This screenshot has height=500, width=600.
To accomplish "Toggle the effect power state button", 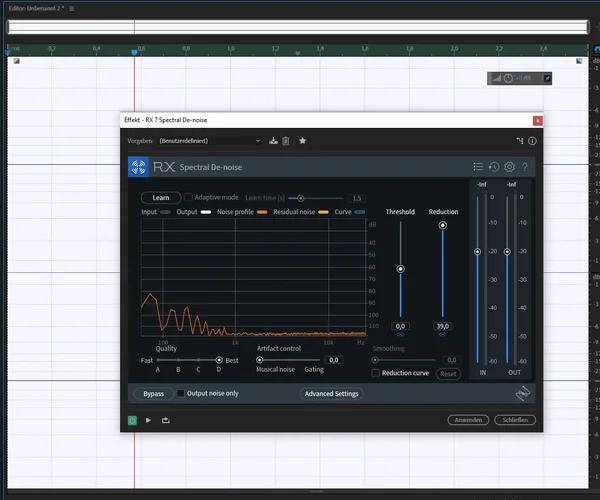I will [132, 420].
